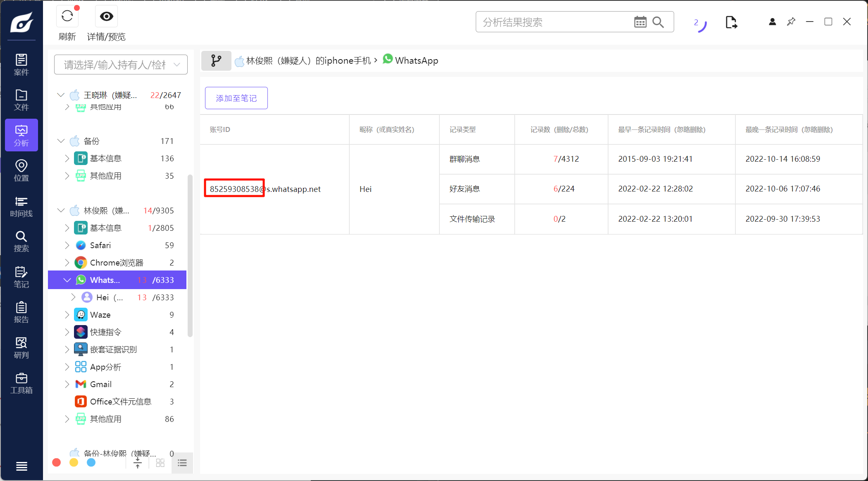Select the red color tag dot

pyautogui.click(x=57, y=462)
